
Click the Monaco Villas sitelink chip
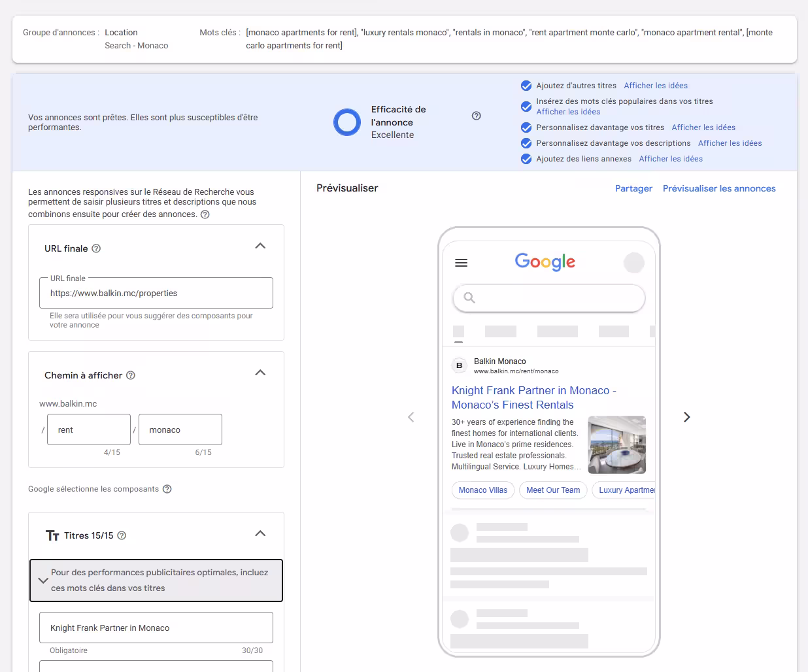(x=482, y=490)
